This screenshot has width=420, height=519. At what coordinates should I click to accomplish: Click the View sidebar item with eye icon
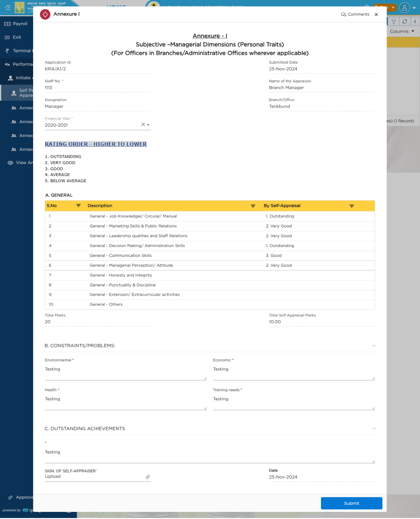point(17,163)
